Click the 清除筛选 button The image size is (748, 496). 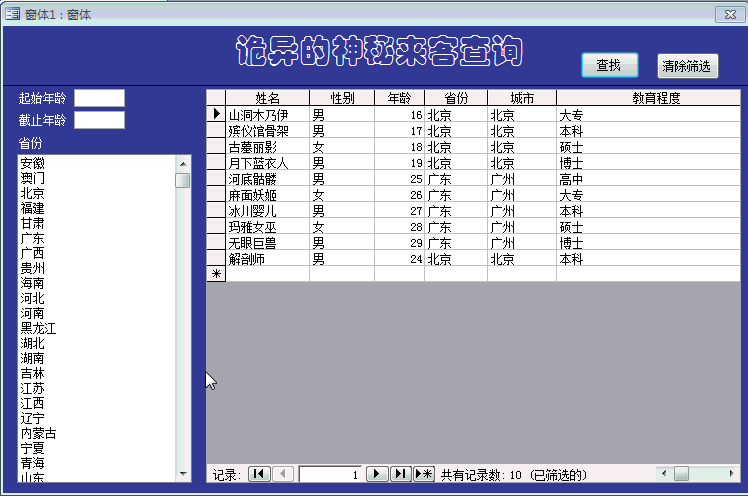coord(687,66)
